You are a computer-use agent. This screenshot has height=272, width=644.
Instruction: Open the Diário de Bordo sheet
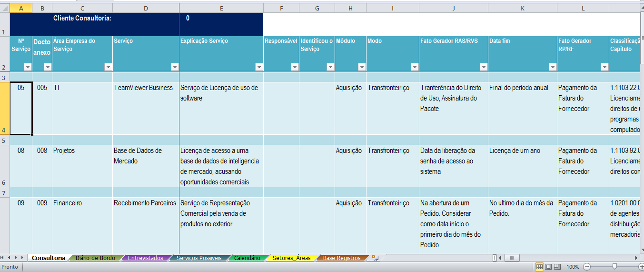point(95,258)
